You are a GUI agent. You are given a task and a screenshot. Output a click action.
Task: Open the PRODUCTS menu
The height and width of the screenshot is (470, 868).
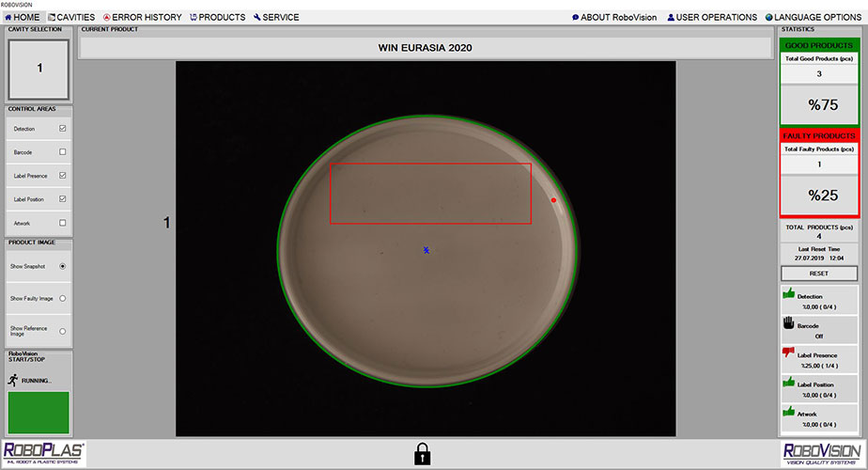(217, 17)
